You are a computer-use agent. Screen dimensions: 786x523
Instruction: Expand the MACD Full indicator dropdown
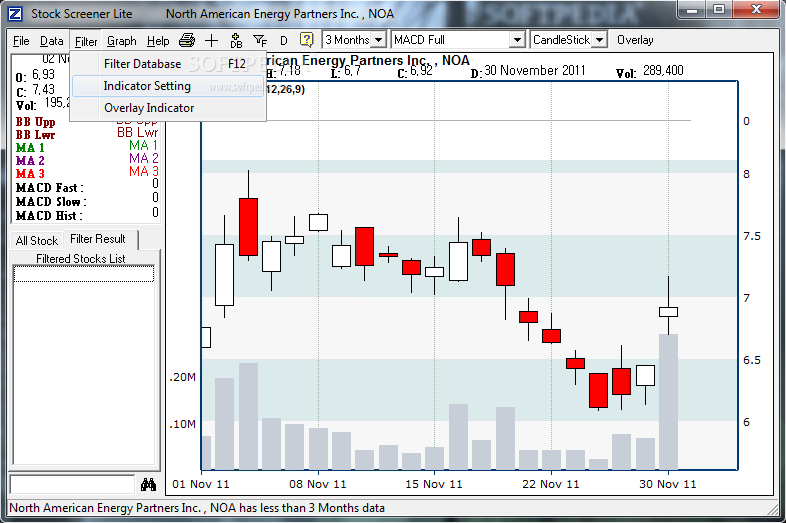click(x=517, y=40)
